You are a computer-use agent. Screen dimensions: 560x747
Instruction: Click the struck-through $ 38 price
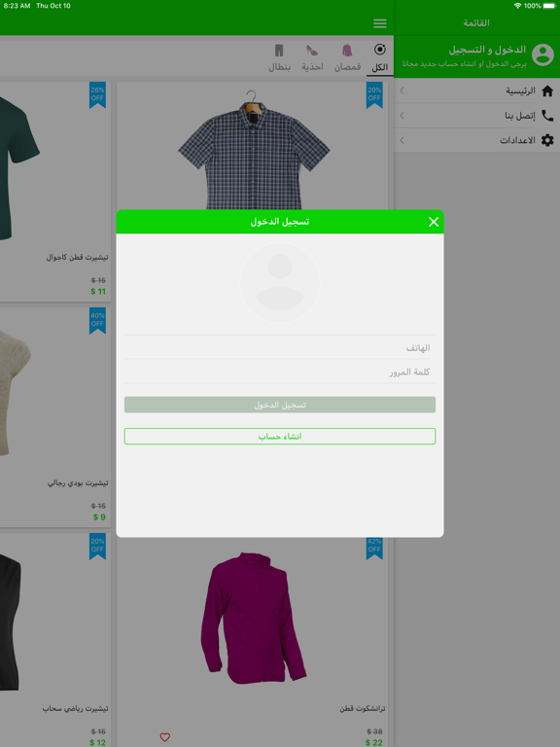[x=374, y=731]
